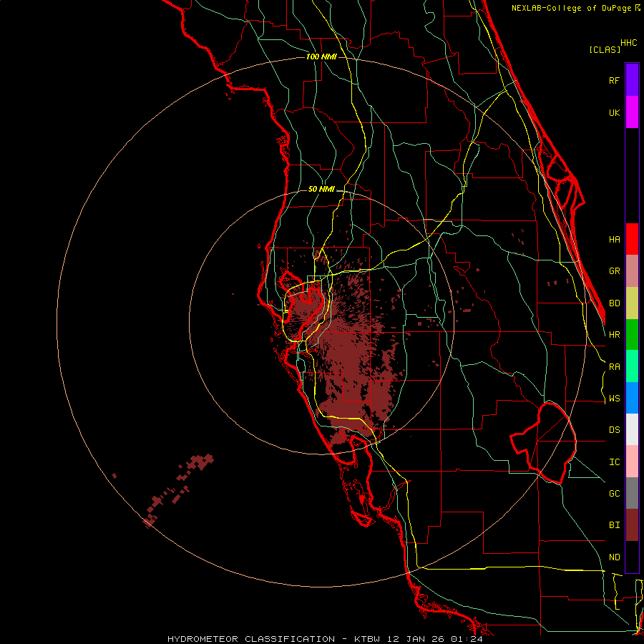Screen dimensions: 644x644
Task: Select the BD yellow legend swatch
Action: click(x=632, y=303)
